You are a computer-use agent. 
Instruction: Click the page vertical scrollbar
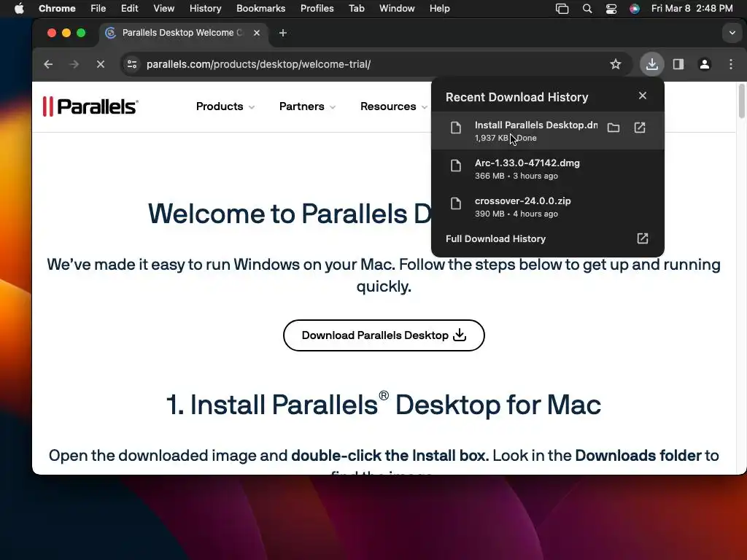click(x=741, y=101)
